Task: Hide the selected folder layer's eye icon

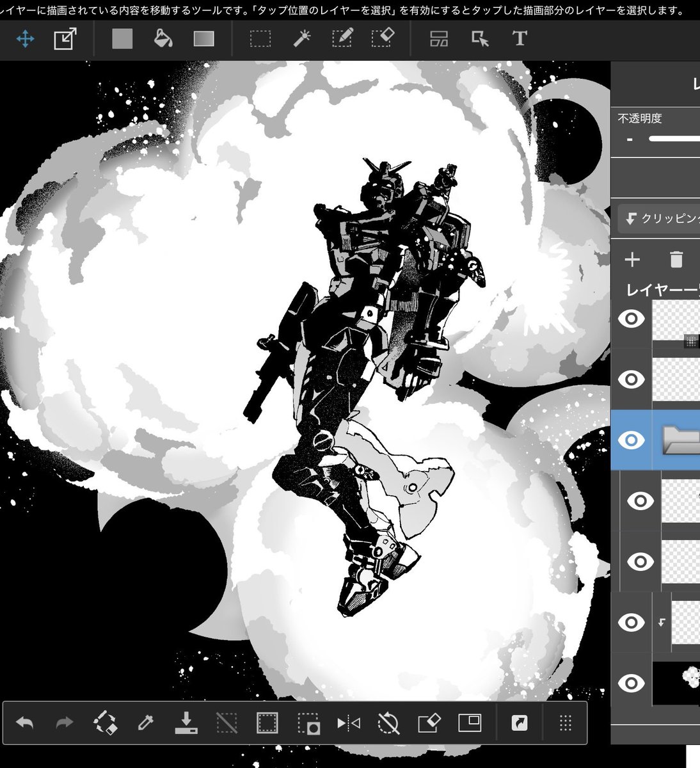Action: click(632, 440)
